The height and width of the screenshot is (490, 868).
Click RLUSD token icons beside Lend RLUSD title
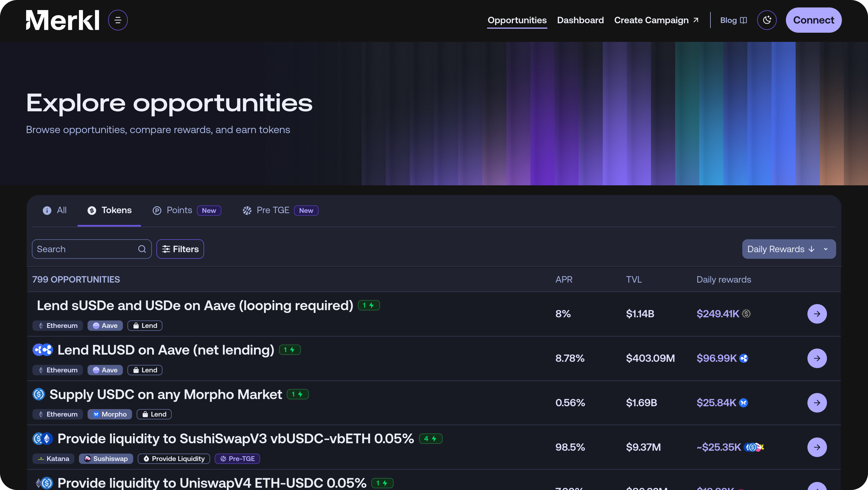coord(43,350)
